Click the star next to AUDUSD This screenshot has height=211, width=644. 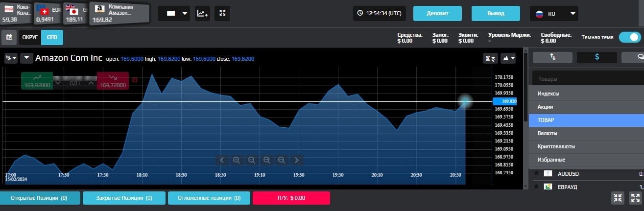click(536, 173)
